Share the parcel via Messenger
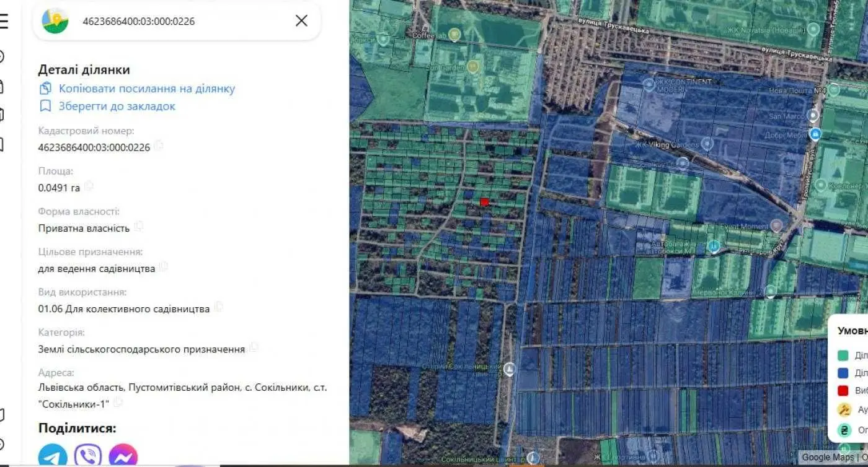 123,456
